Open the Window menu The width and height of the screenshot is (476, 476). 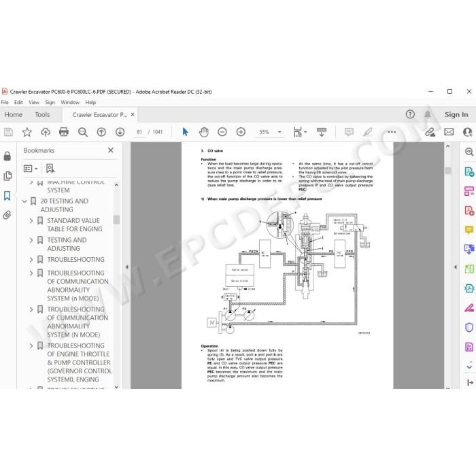click(70, 102)
